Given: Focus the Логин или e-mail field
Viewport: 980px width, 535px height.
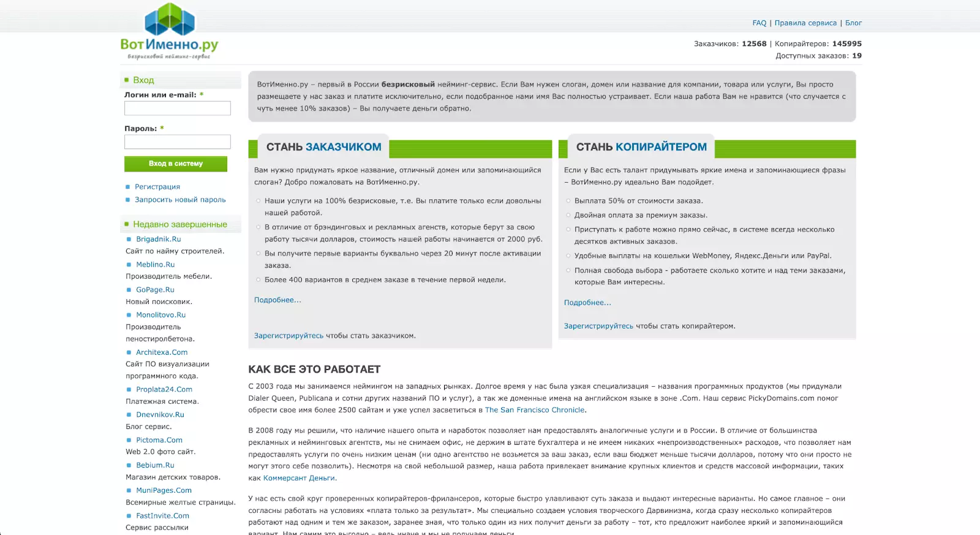Looking at the screenshot, I should tap(178, 108).
